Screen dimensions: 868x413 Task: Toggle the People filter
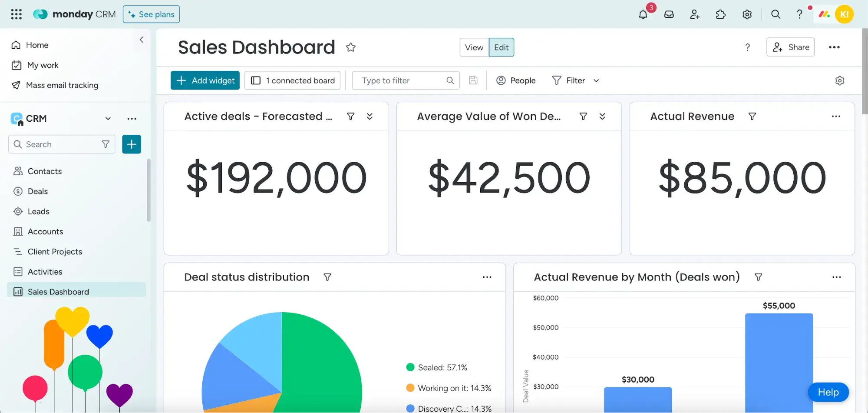(x=516, y=81)
